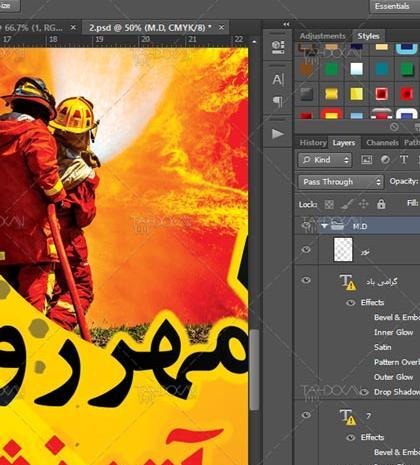This screenshot has height=465, width=420.
Task: Open the Adjustments tab
Action: click(322, 36)
